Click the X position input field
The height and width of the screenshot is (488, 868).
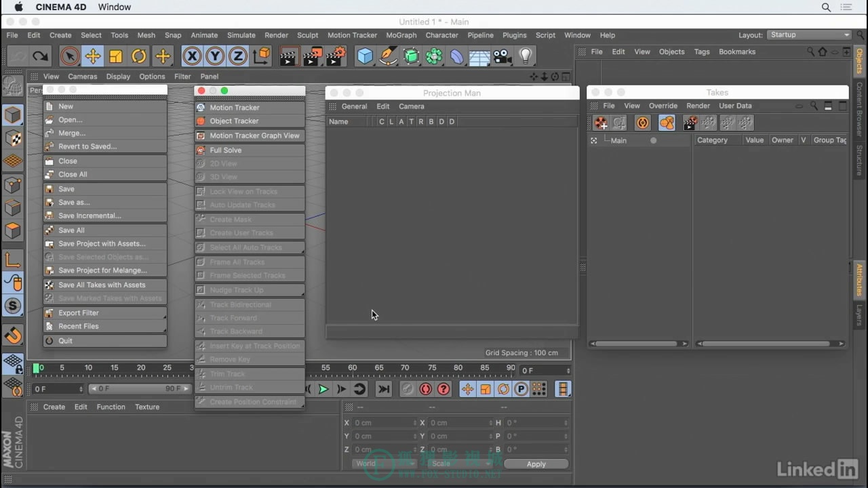385,423
